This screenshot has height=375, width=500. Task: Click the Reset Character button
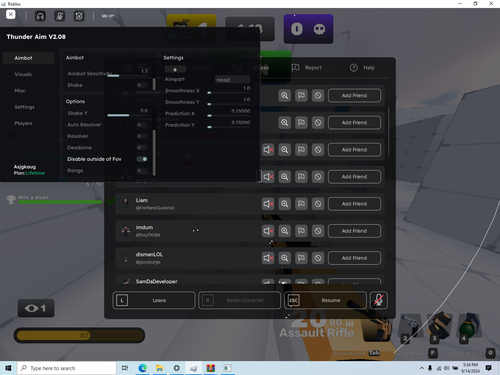(x=239, y=300)
